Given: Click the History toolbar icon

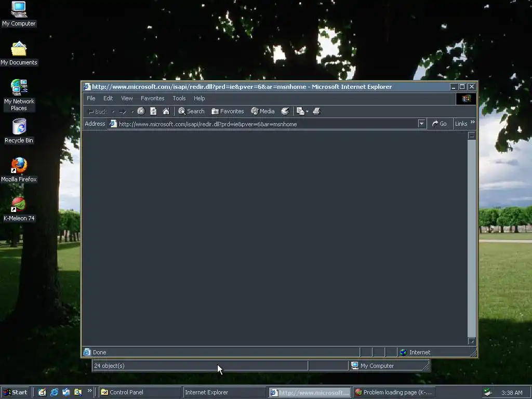Looking at the screenshot, I should [285, 111].
